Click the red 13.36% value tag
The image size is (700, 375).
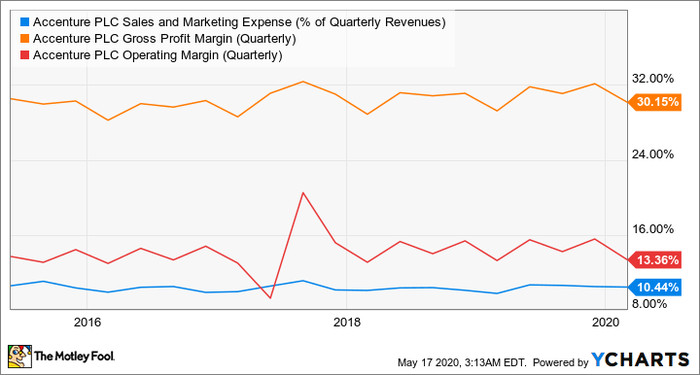click(654, 260)
